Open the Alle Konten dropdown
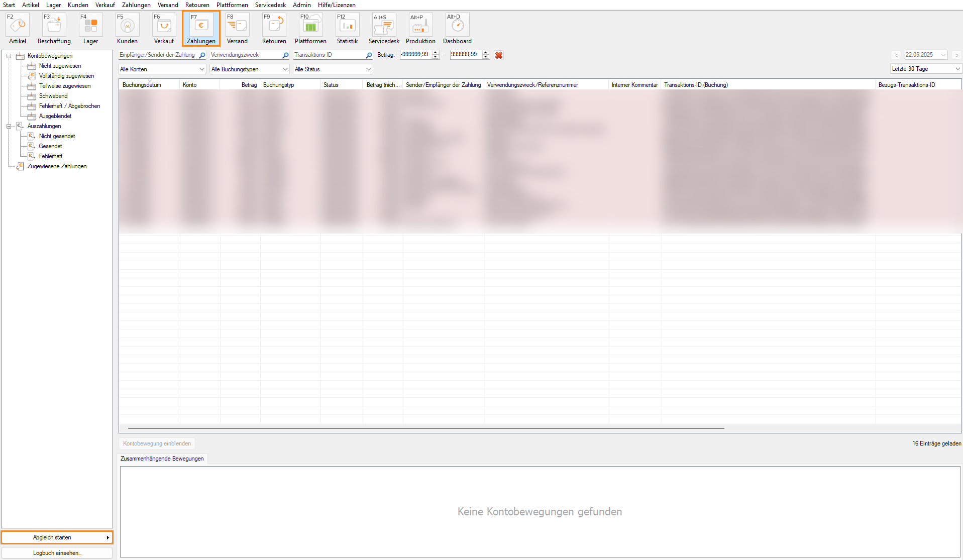 (162, 69)
